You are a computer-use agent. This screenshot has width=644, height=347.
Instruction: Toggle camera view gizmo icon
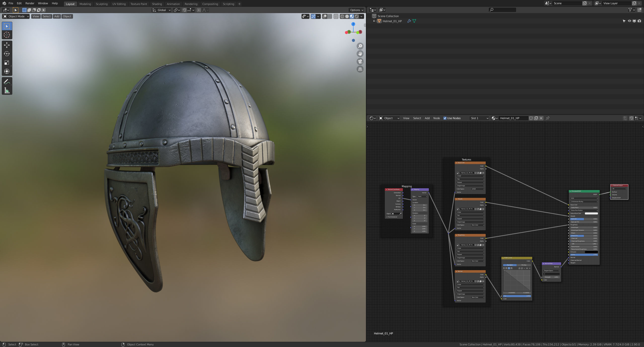[360, 61]
